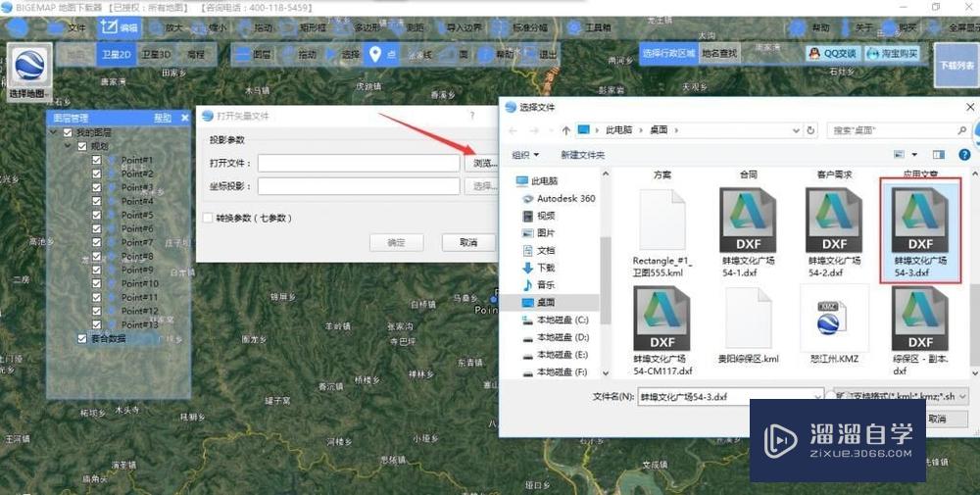Open 帮助 in the top toolbar

coord(810,28)
